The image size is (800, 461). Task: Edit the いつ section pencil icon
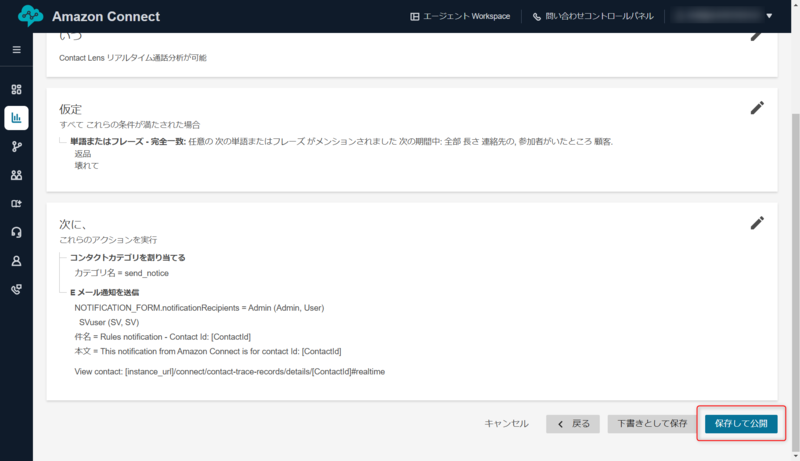[757, 36]
